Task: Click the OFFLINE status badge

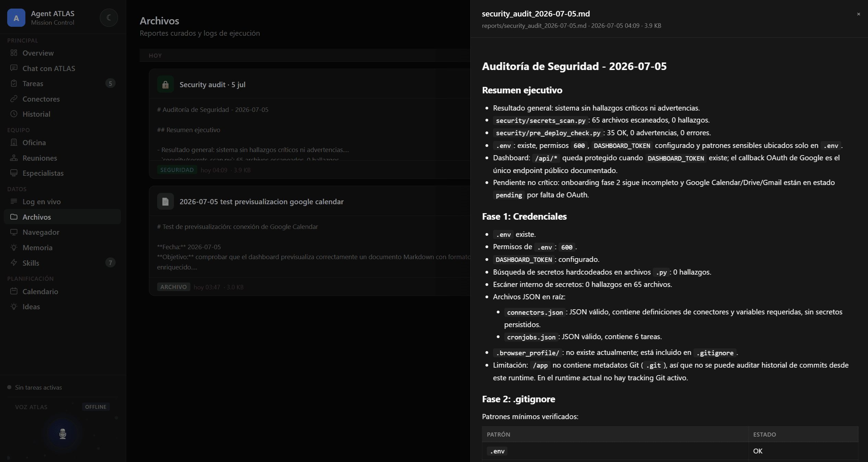Action: [96, 407]
